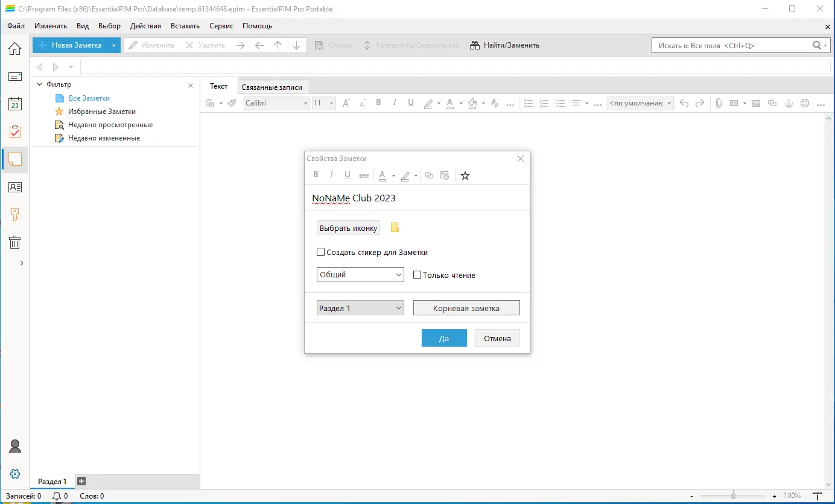Open the 'Общий' category dropdown
The image size is (835, 504).
tap(360, 274)
